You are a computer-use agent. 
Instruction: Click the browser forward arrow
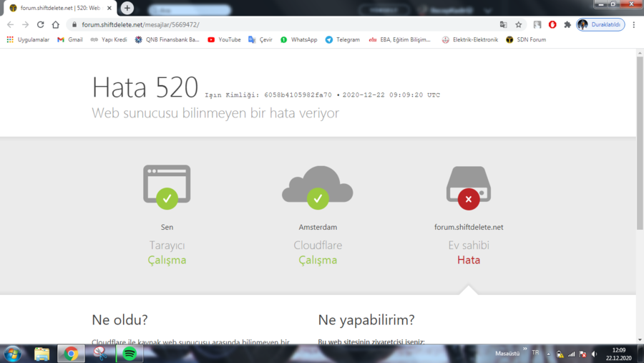(x=26, y=24)
